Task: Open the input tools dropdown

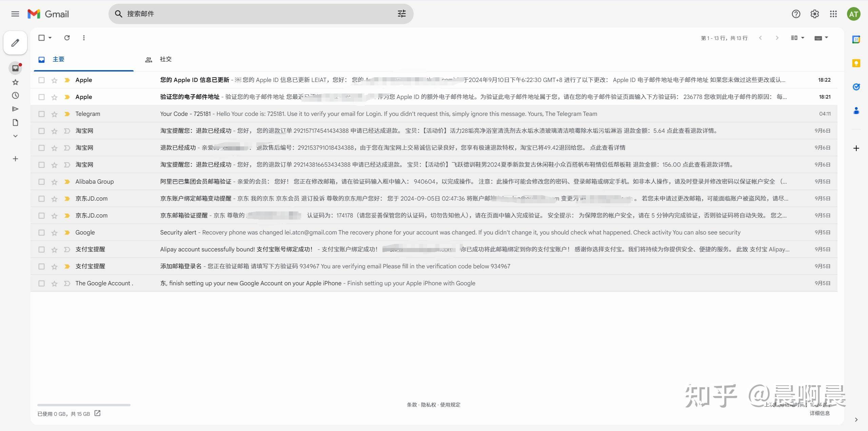Action: click(x=821, y=38)
